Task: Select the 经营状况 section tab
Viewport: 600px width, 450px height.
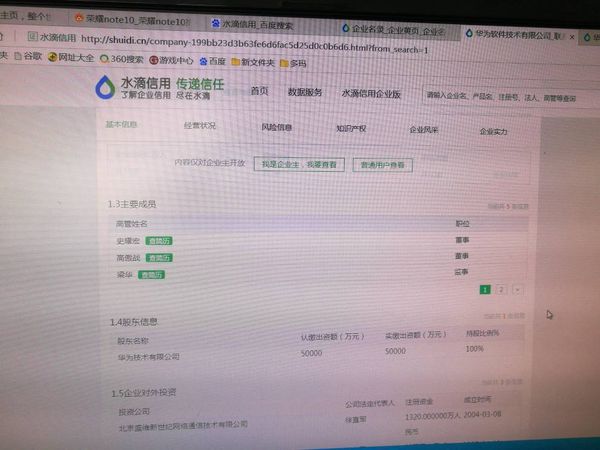Action: coord(200,126)
